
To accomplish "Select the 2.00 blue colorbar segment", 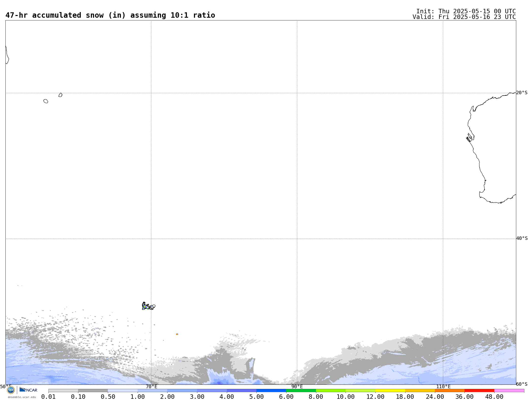I will click(182, 391).
